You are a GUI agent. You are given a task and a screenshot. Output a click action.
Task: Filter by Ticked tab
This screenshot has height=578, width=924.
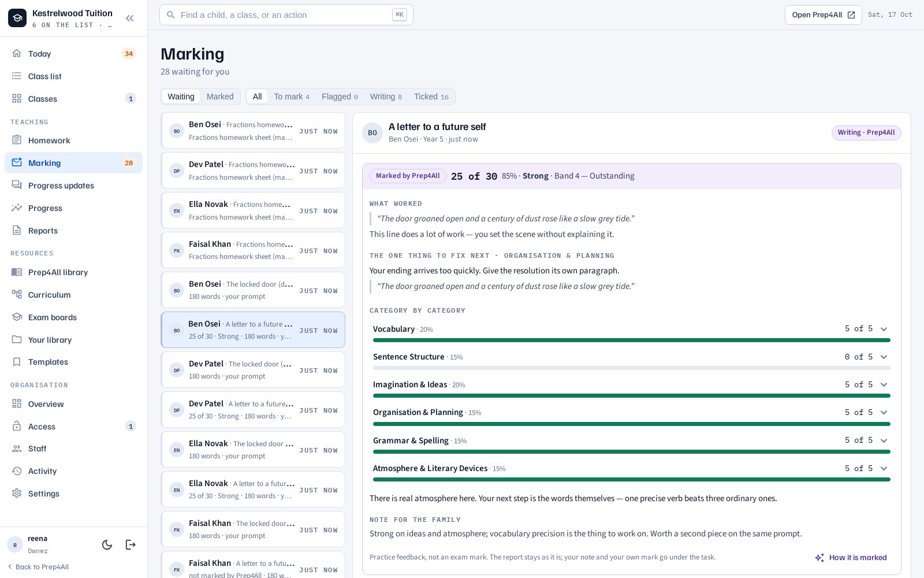[x=431, y=97]
